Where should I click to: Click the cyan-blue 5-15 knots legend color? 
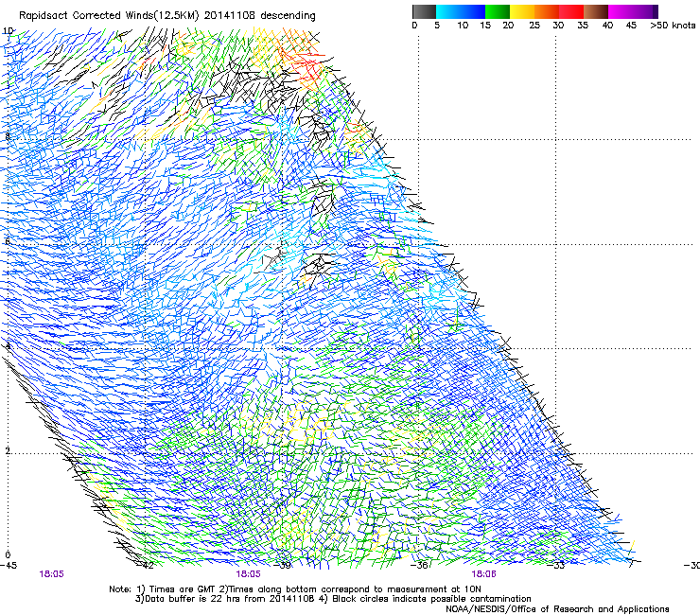point(461,11)
